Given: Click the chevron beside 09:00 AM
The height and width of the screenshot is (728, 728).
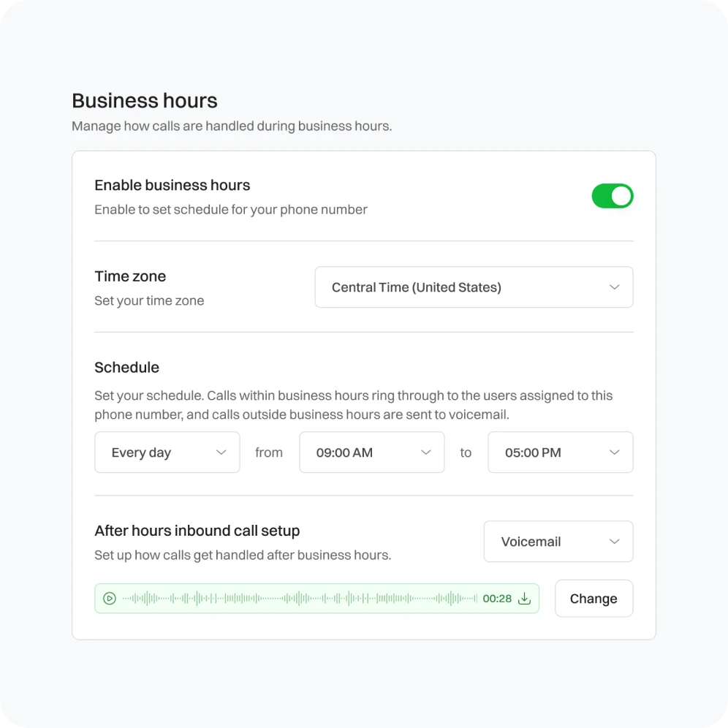Looking at the screenshot, I should click(425, 452).
